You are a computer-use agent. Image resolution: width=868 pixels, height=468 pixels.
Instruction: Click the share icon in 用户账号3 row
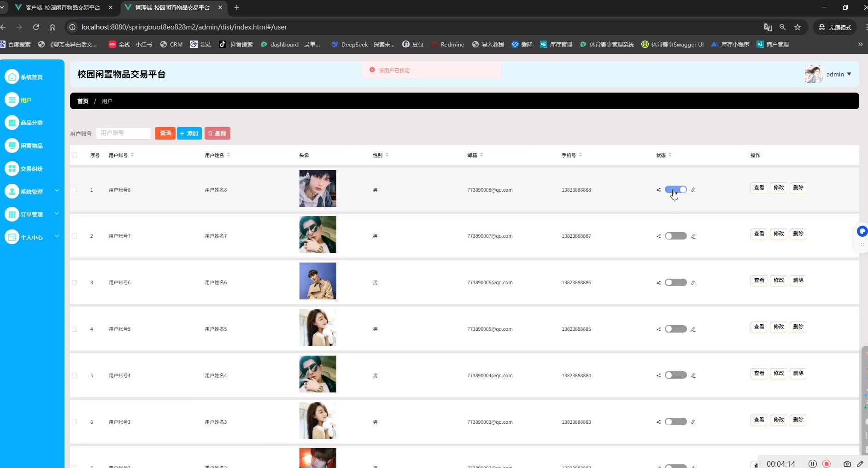[x=658, y=422]
